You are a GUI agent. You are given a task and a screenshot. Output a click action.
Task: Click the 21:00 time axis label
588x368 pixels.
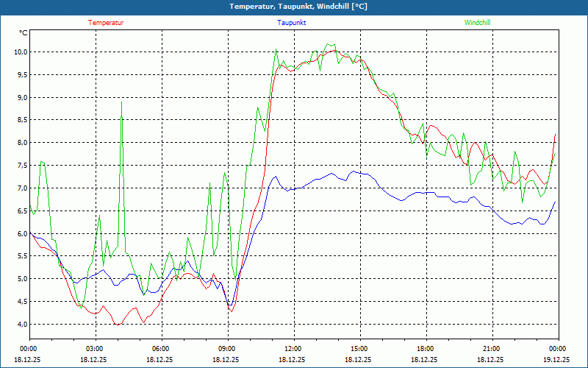(491, 349)
